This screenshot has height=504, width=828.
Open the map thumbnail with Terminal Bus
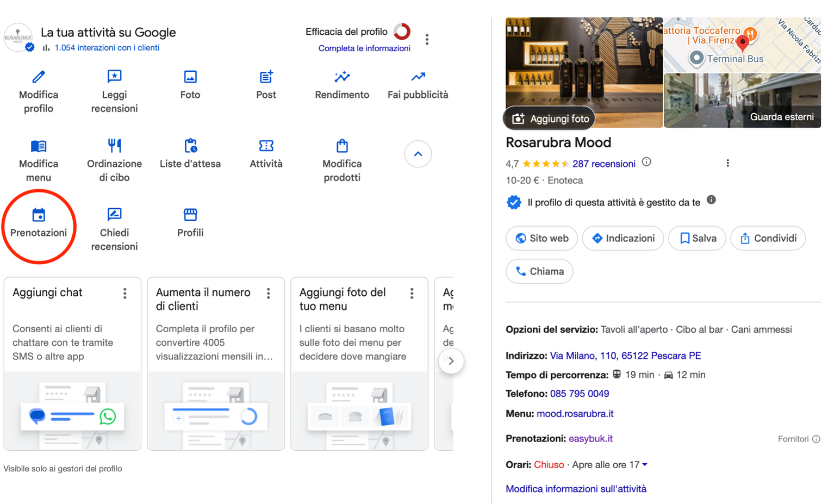742,45
